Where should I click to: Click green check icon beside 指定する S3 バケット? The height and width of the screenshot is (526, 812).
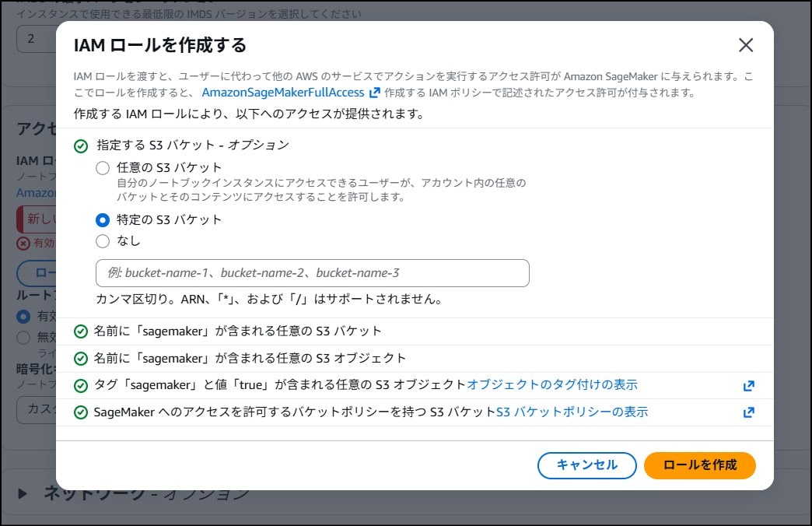point(81,146)
